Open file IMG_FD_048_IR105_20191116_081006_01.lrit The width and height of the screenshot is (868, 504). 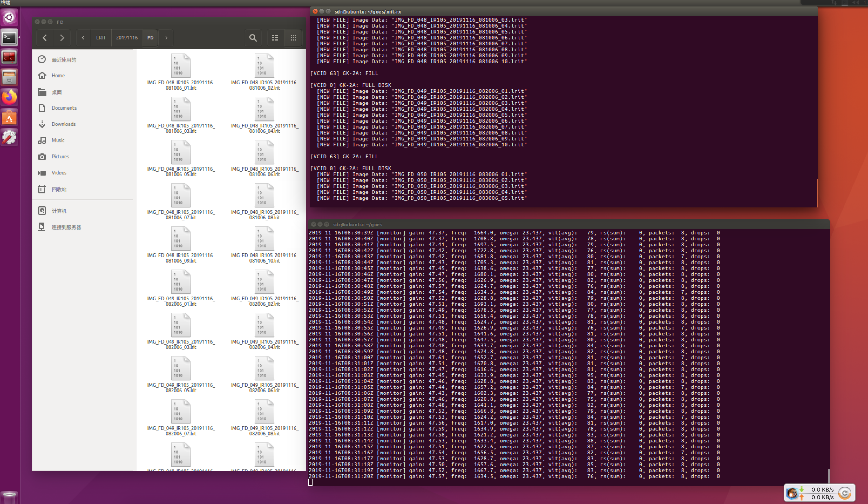pyautogui.click(x=181, y=66)
